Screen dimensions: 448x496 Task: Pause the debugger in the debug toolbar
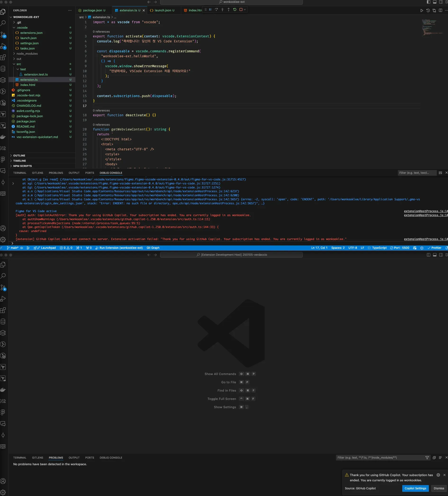pos(210,10)
